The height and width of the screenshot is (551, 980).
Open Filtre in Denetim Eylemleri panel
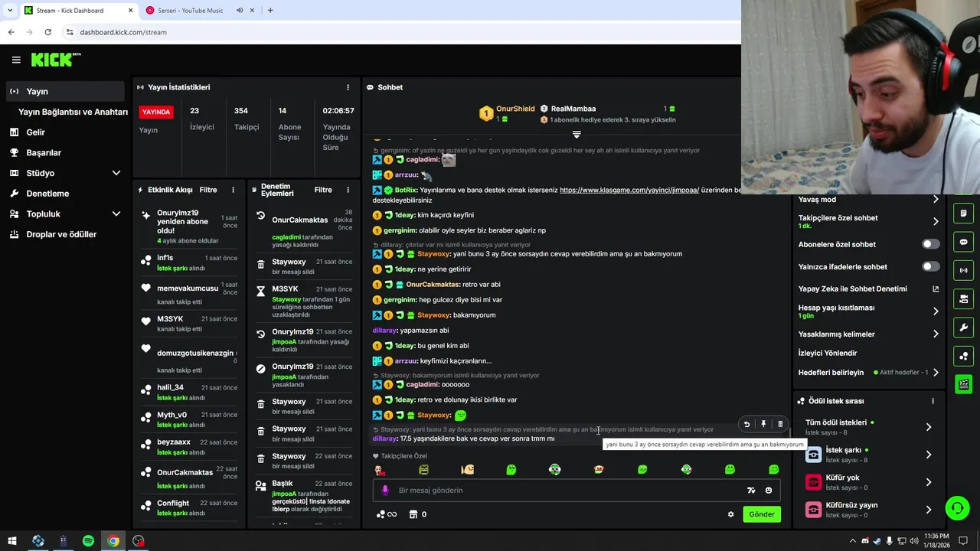[x=323, y=190]
